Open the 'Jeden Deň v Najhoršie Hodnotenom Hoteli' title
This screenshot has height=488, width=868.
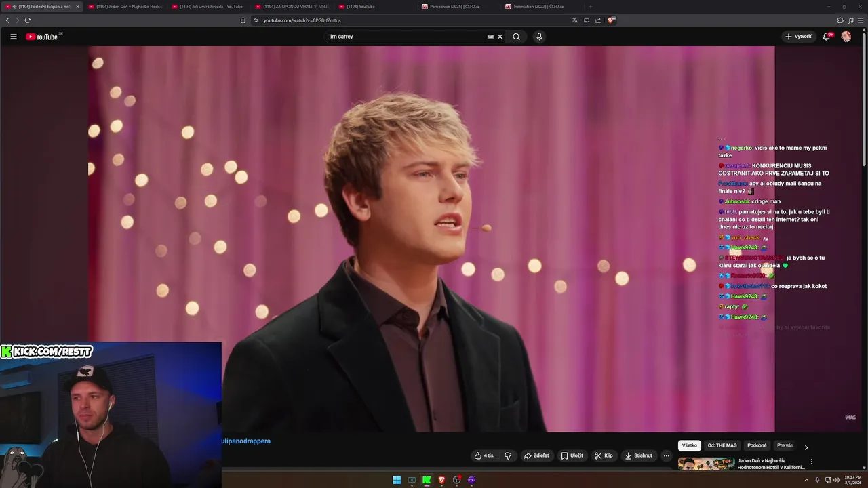[771, 464]
